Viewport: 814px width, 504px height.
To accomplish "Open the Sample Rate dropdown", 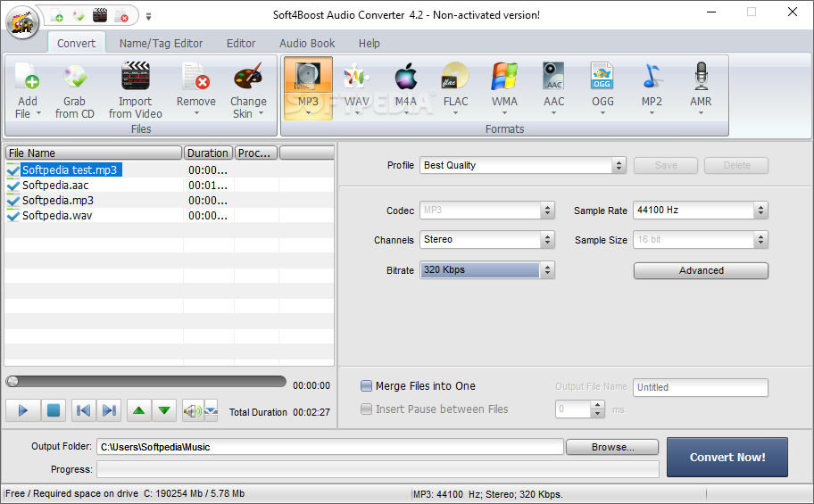I will (x=760, y=211).
